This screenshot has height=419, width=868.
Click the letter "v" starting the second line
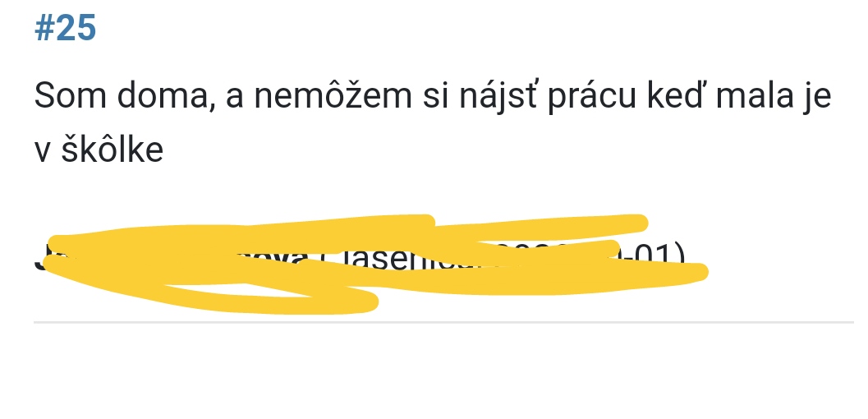point(43,151)
